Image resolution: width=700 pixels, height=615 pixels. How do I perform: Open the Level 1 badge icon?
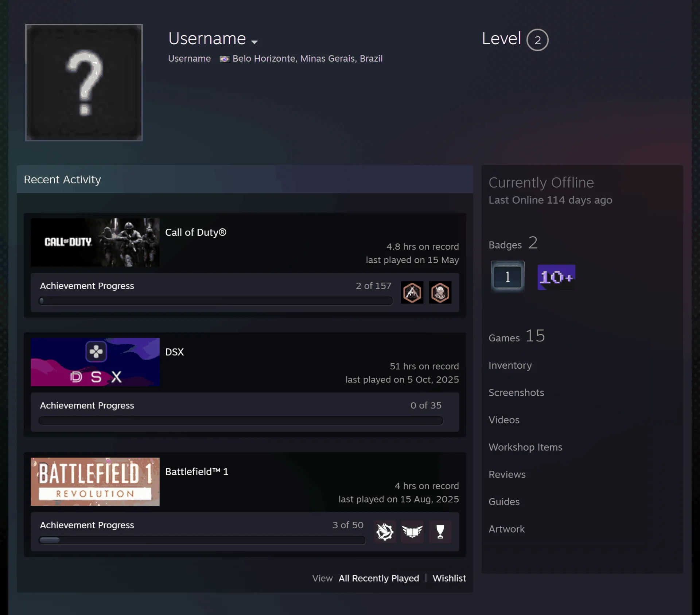click(507, 277)
